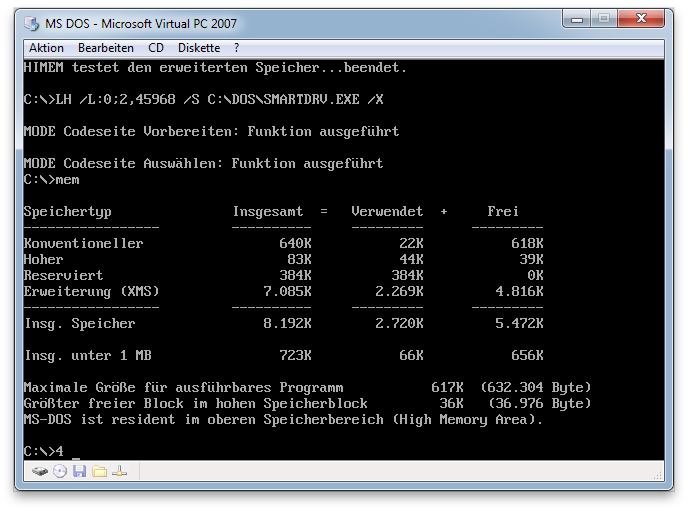The height and width of the screenshot is (511, 688).
Task: Click the 'C:\>4' command prompt
Action: (44, 451)
